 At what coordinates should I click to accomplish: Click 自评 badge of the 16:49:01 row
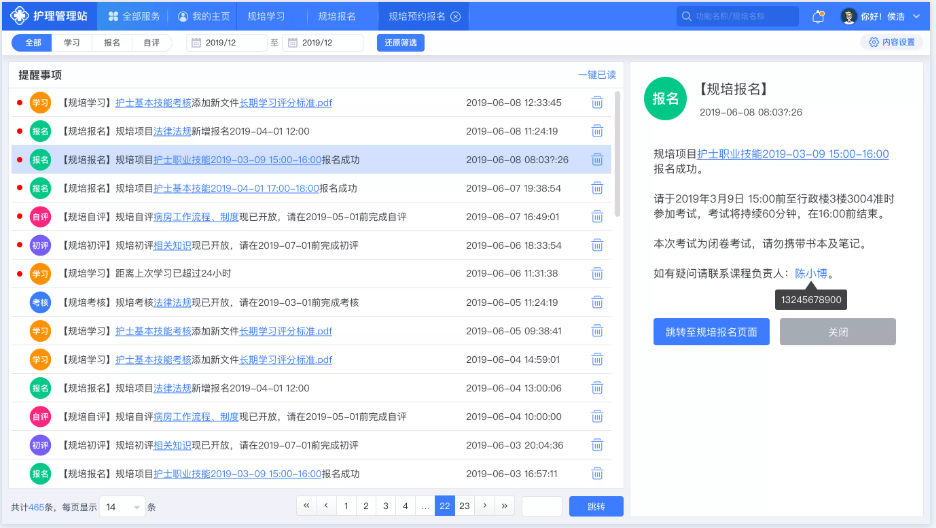(40, 217)
